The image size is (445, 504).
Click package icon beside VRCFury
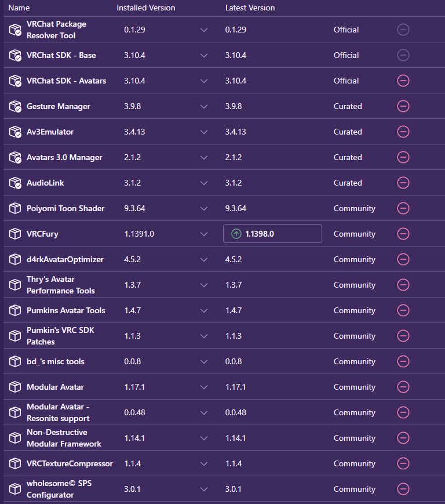pos(14,234)
